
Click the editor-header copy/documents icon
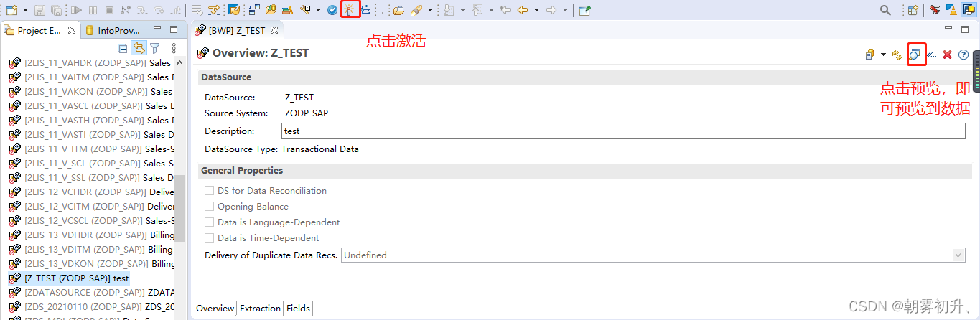click(869, 55)
